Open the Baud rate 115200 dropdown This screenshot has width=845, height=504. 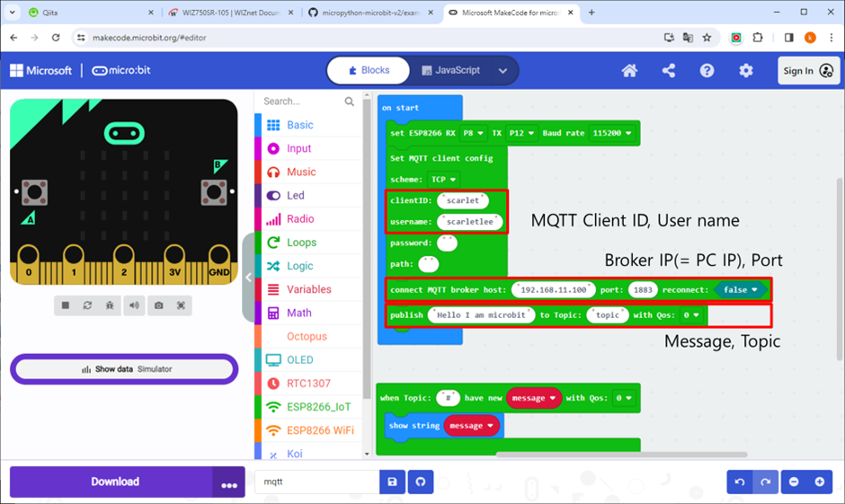pyautogui.click(x=611, y=133)
